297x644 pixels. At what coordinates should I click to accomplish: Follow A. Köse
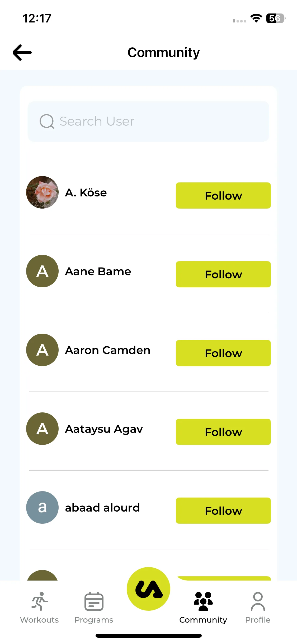223,195
